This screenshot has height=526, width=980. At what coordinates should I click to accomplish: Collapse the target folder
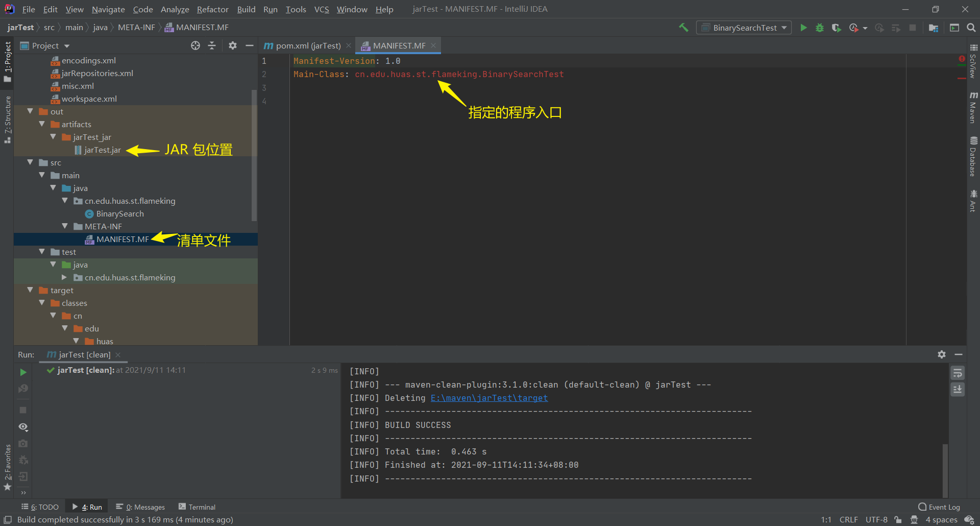pos(30,290)
